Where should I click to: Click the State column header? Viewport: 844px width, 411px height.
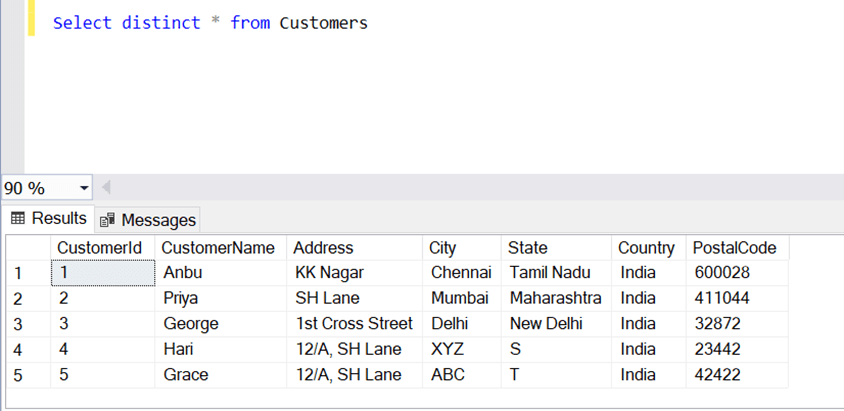click(527, 248)
